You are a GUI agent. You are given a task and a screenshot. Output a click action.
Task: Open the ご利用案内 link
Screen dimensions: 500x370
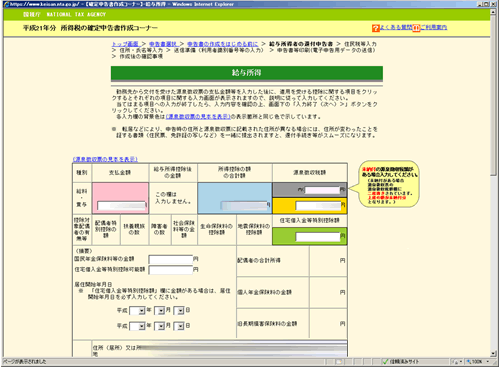click(434, 27)
